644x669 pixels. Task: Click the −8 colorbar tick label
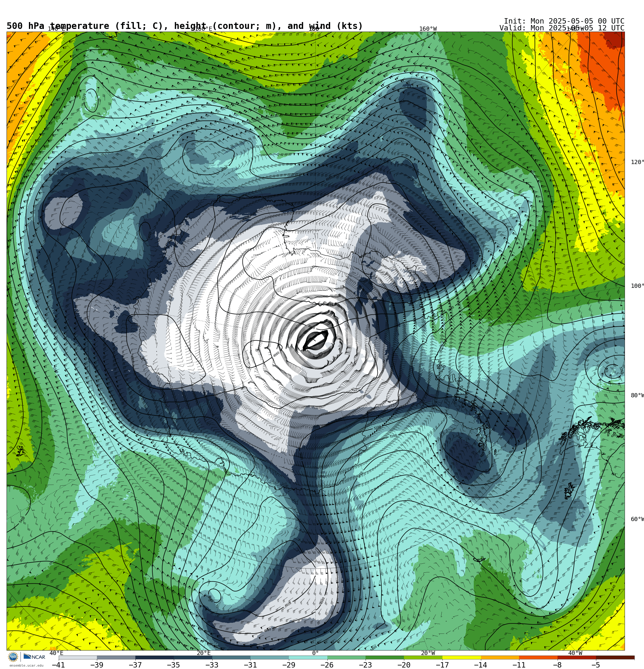[x=557, y=665]
